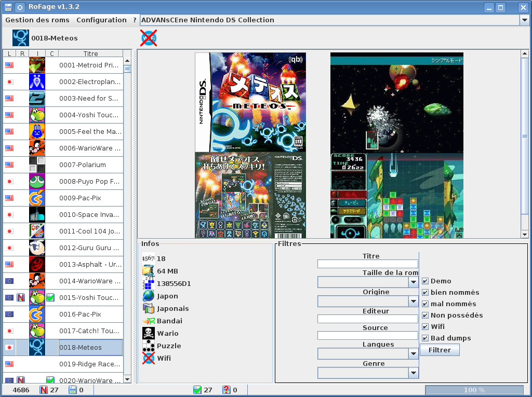Toggle the mal nommés checkbox
This screenshot has height=397, width=532.
pos(425,304)
